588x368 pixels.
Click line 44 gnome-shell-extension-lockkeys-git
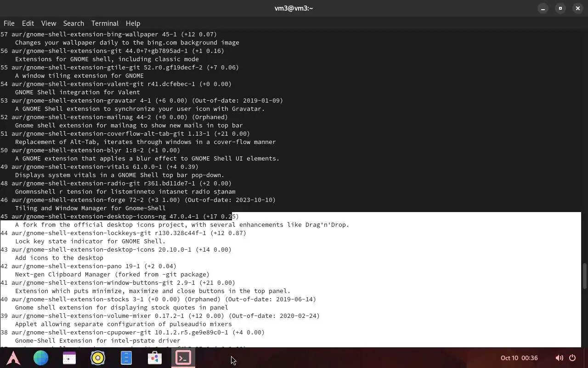pyautogui.click(x=123, y=233)
